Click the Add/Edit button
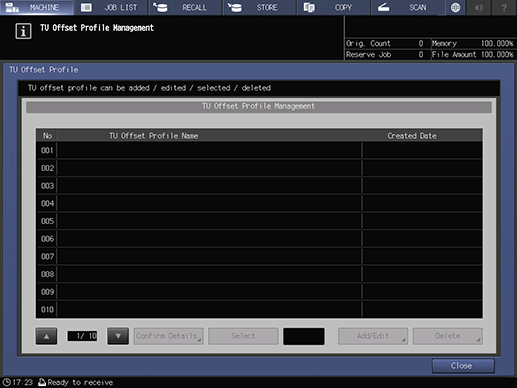The height and width of the screenshot is (388, 517). pyautogui.click(x=373, y=336)
